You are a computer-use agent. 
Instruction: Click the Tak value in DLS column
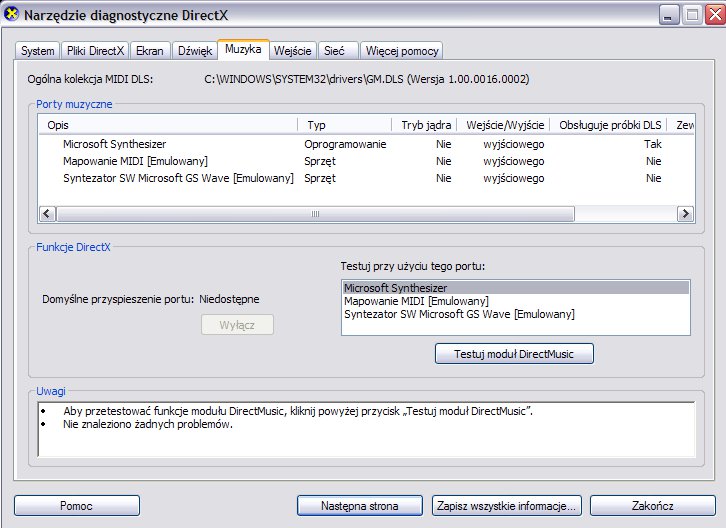(652, 144)
